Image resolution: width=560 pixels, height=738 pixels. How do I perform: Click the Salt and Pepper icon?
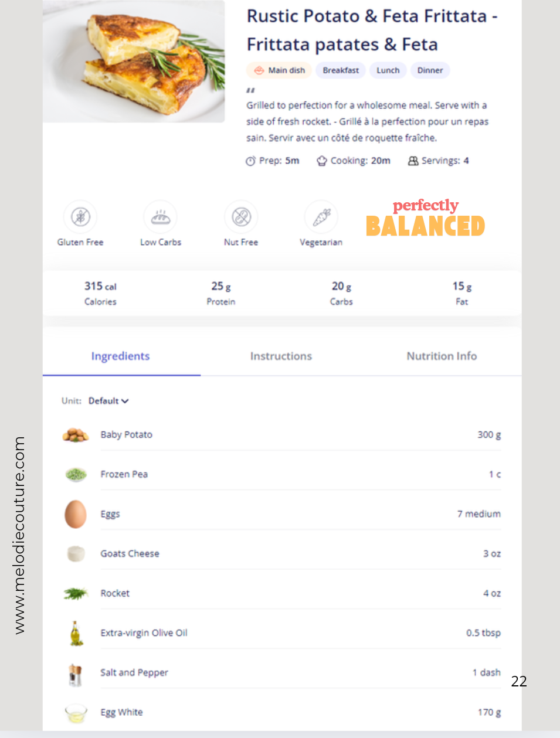coord(75,674)
